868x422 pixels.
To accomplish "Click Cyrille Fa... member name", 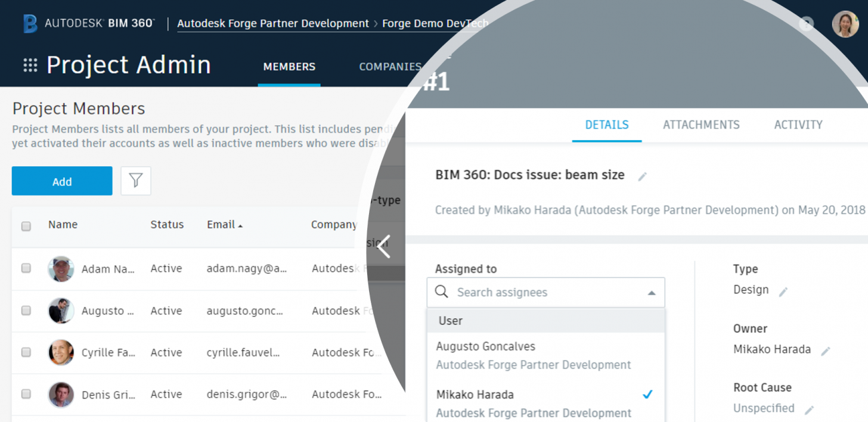I will [108, 352].
